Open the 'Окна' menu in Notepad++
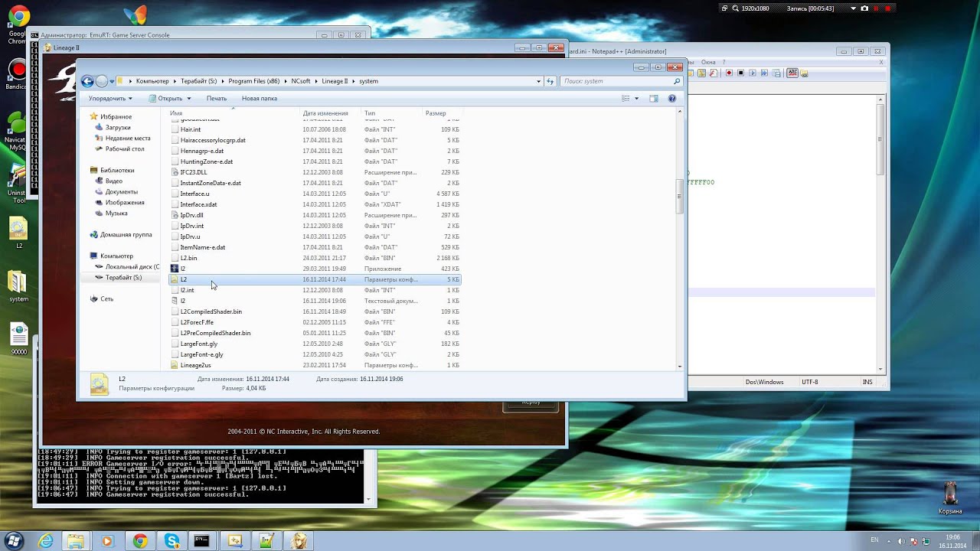Viewport: 980px width, 551px height. 708,62
